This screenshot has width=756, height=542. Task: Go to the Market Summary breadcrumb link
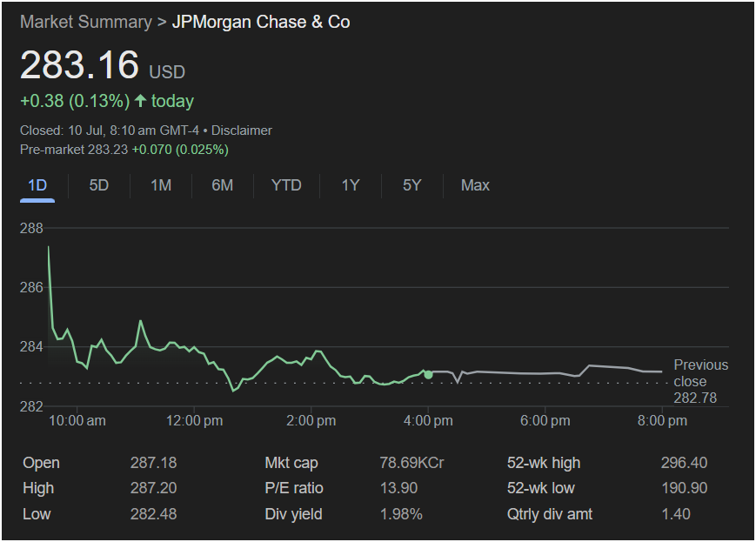click(x=86, y=22)
